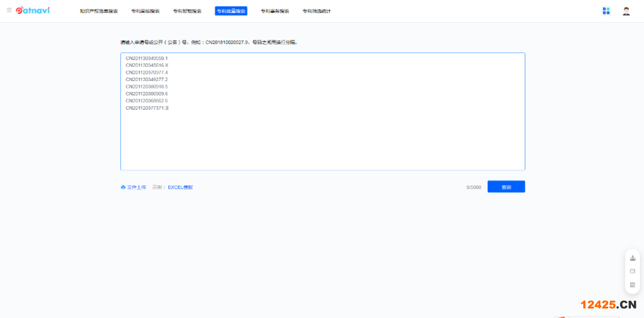Click the first entry CN201130349590.1
This screenshot has height=318, width=644.
(x=147, y=58)
